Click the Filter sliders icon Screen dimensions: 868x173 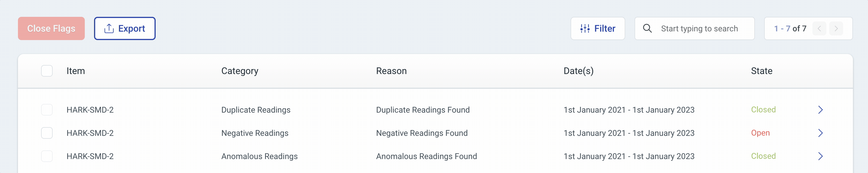click(x=585, y=29)
